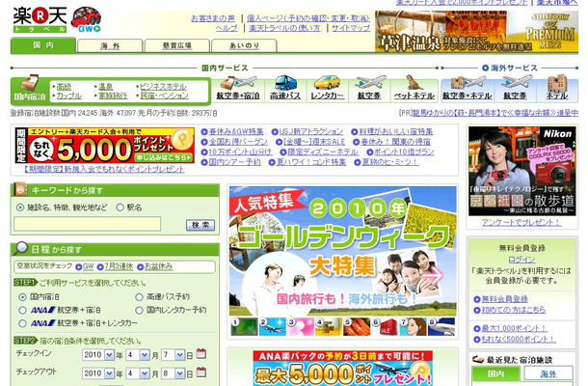This screenshot has width=588, height=386.
Task: Open the サイトマップ link
Action: (351, 28)
